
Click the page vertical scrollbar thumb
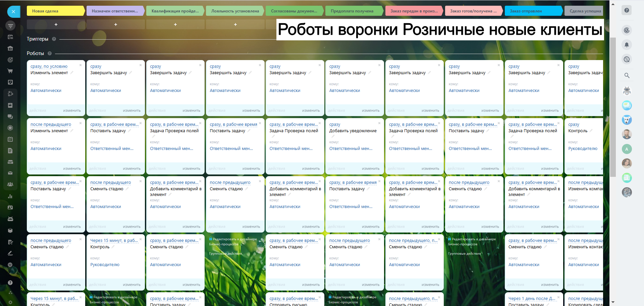tap(613, 107)
